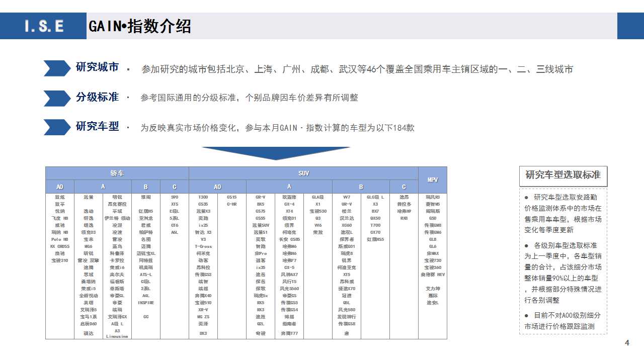The width and height of the screenshot is (644, 362).
Task: Select the MG6 cell
Action: pos(89,247)
